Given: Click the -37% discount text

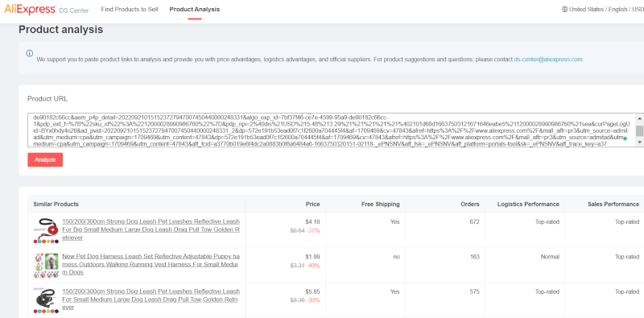Looking at the screenshot, I should 313,230.
